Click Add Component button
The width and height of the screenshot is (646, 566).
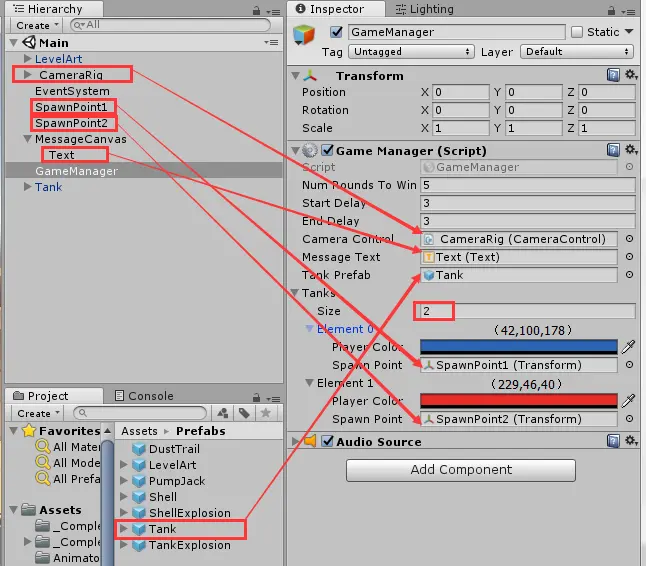click(461, 470)
